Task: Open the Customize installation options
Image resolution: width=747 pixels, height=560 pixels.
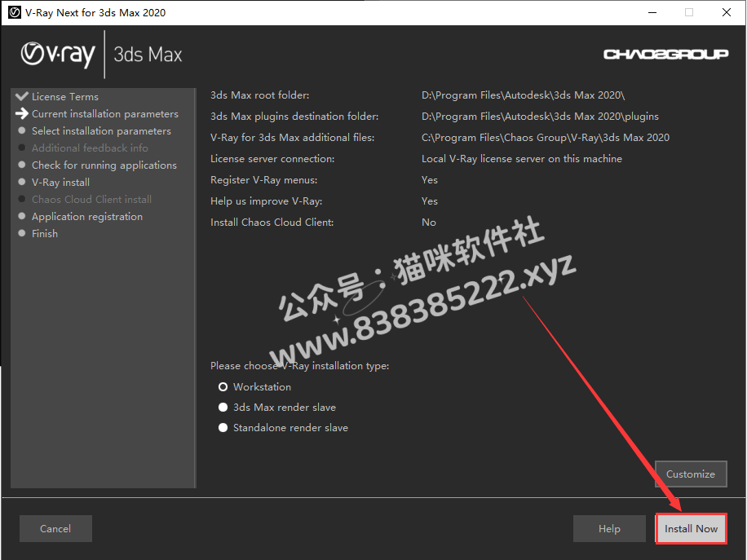Action: (691, 474)
